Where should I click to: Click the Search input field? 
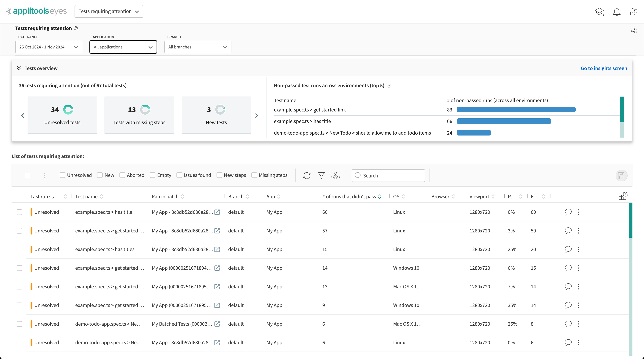(388, 176)
